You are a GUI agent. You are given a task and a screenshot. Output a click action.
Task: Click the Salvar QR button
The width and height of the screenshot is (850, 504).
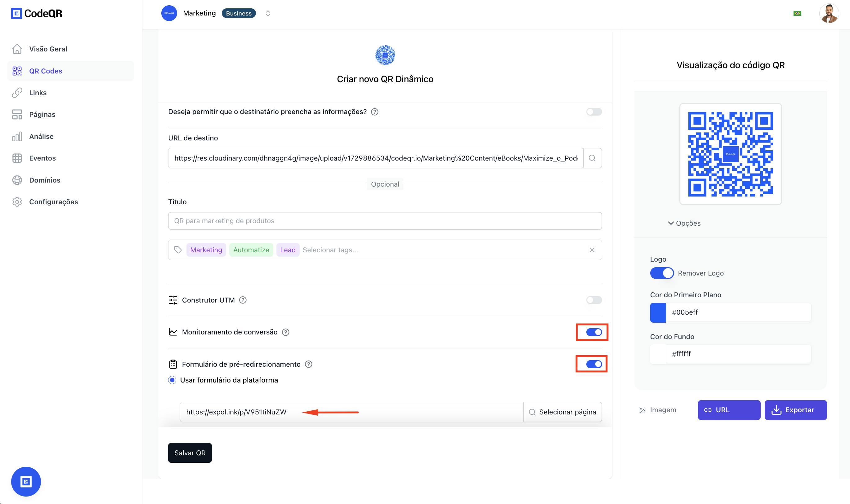(190, 453)
